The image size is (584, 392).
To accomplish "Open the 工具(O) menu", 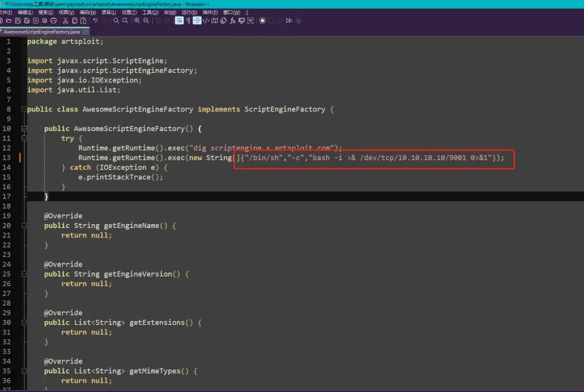I will point(151,13).
